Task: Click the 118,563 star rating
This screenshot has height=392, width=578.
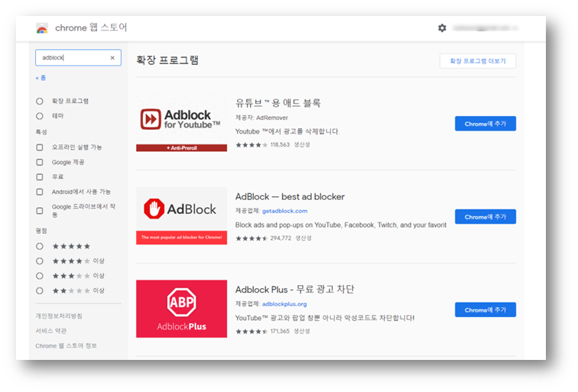Action: (x=262, y=144)
